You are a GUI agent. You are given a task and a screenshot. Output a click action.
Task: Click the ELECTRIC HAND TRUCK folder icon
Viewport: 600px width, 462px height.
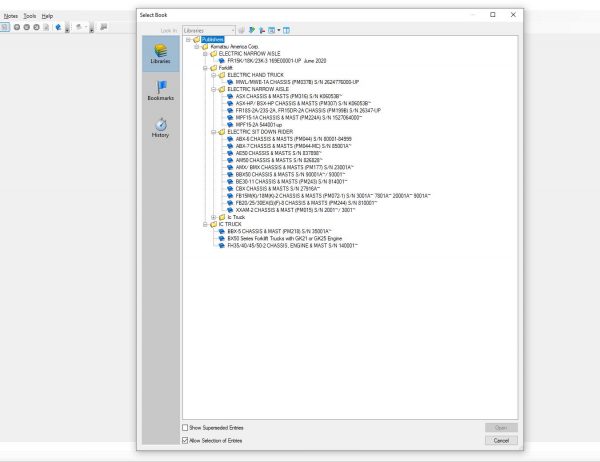click(x=222, y=75)
